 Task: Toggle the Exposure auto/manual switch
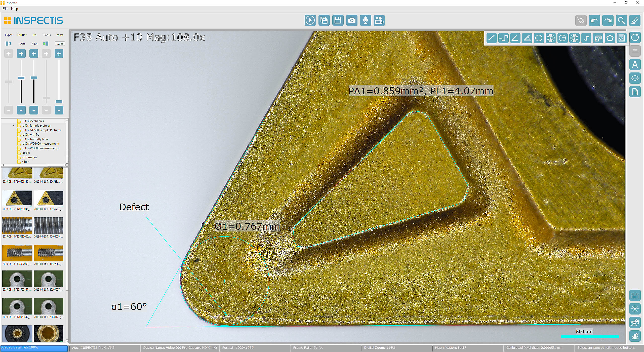pos(8,44)
